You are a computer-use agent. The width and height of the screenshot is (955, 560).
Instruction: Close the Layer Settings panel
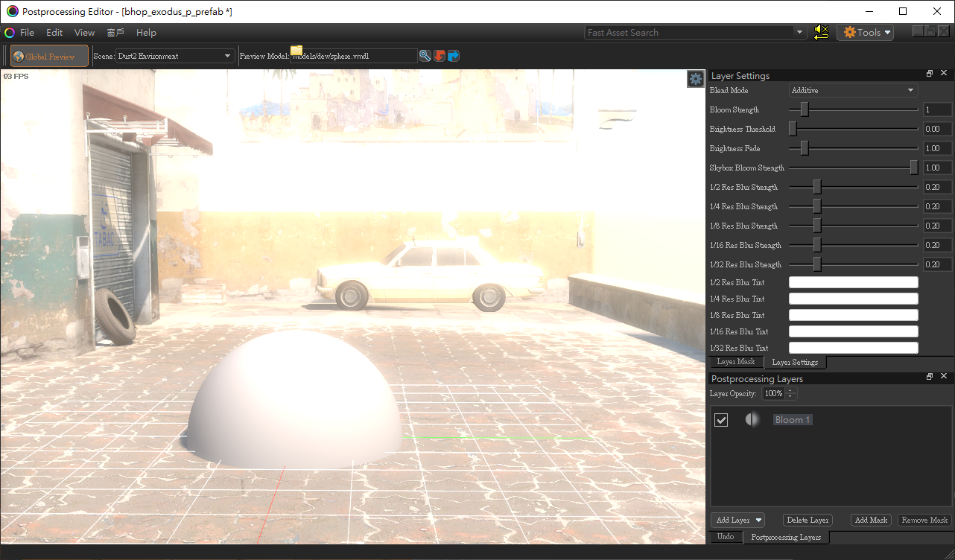944,74
